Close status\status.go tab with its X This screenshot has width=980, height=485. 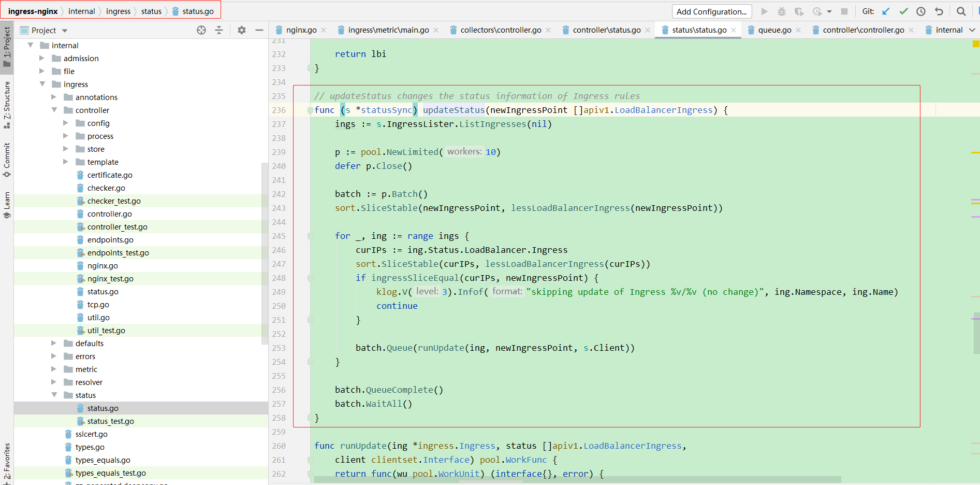click(x=734, y=30)
